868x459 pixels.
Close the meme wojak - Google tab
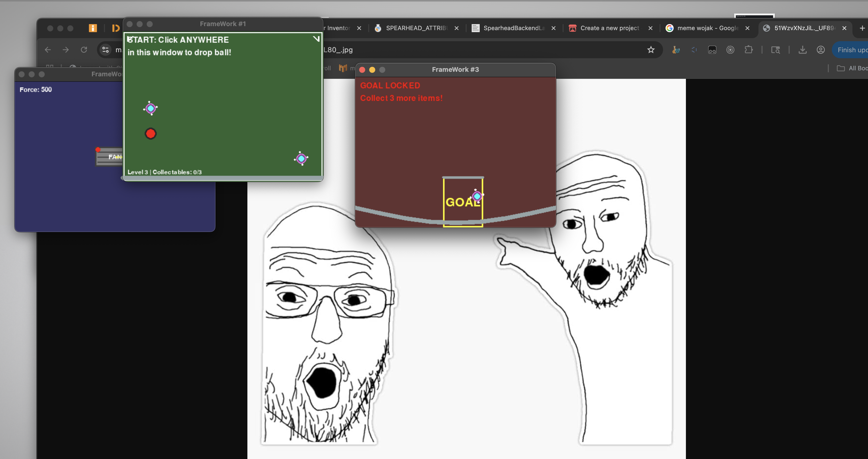click(x=747, y=28)
